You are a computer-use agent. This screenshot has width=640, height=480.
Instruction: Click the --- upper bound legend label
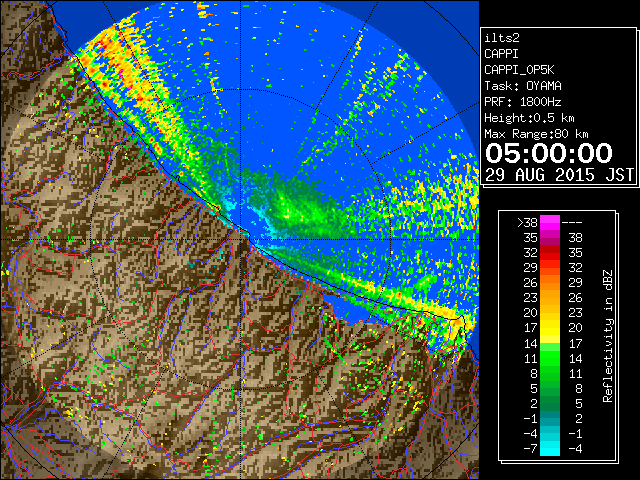tap(572, 223)
